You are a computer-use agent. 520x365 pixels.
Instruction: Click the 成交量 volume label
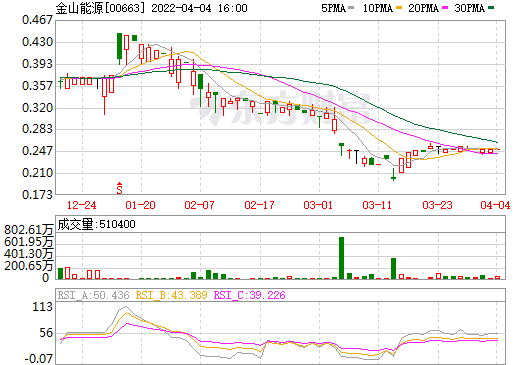point(97,224)
